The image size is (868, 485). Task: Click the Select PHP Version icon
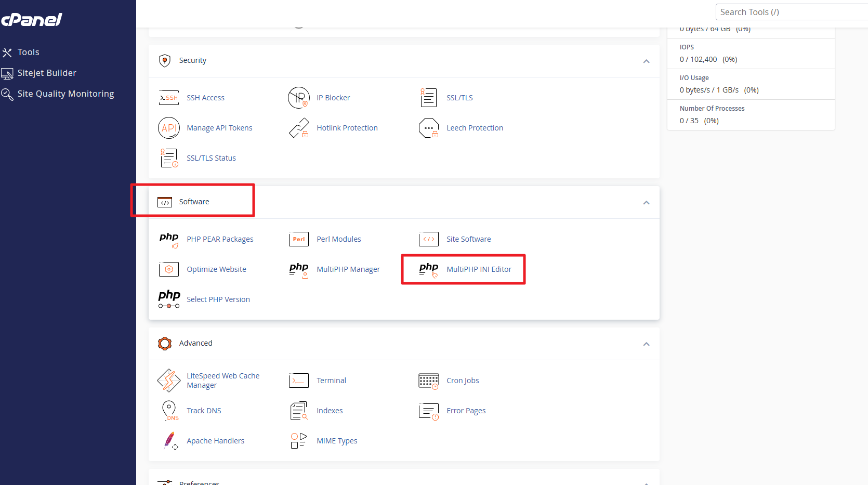coord(169,299)
